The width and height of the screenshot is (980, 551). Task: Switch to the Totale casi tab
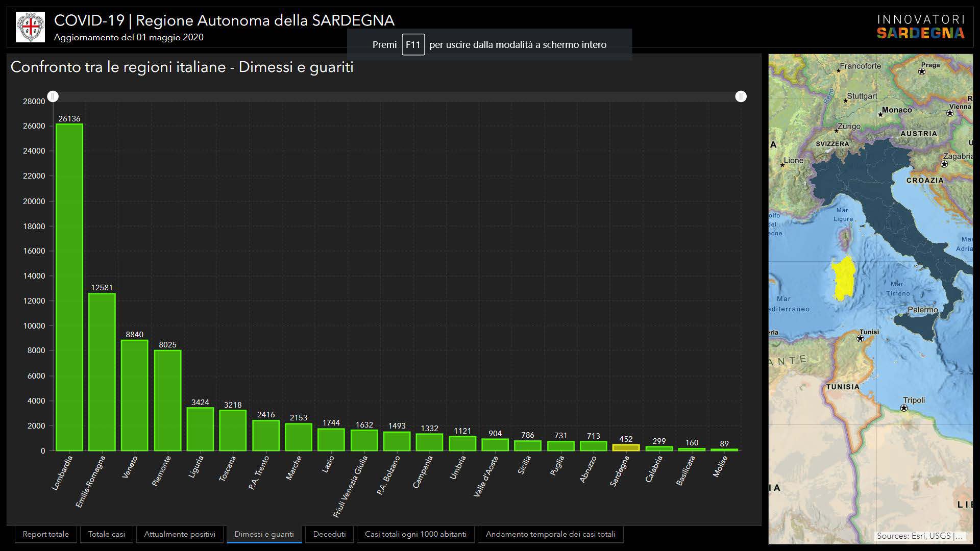pos(106,534)
